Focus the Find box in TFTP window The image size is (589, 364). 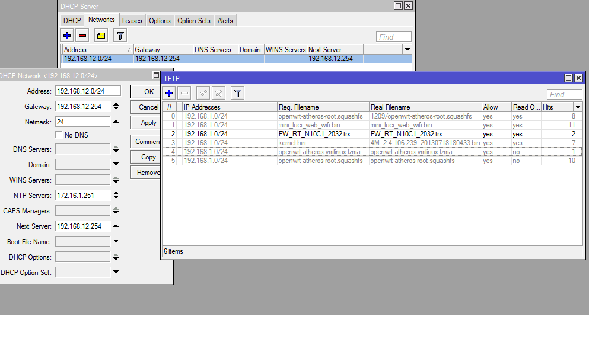565,94
